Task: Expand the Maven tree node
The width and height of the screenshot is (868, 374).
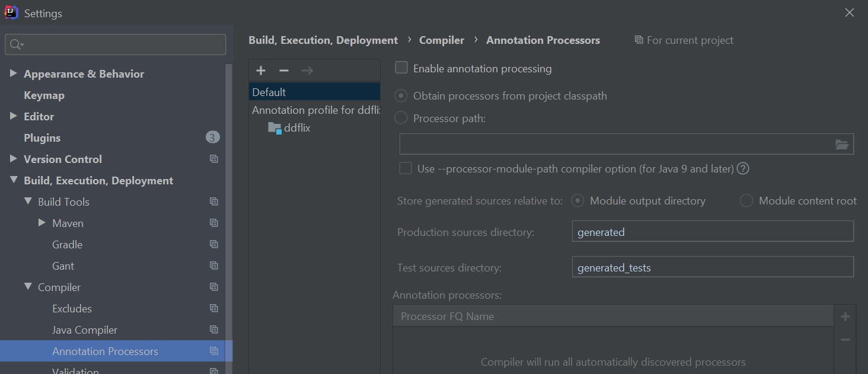Action: coord(42,223)
